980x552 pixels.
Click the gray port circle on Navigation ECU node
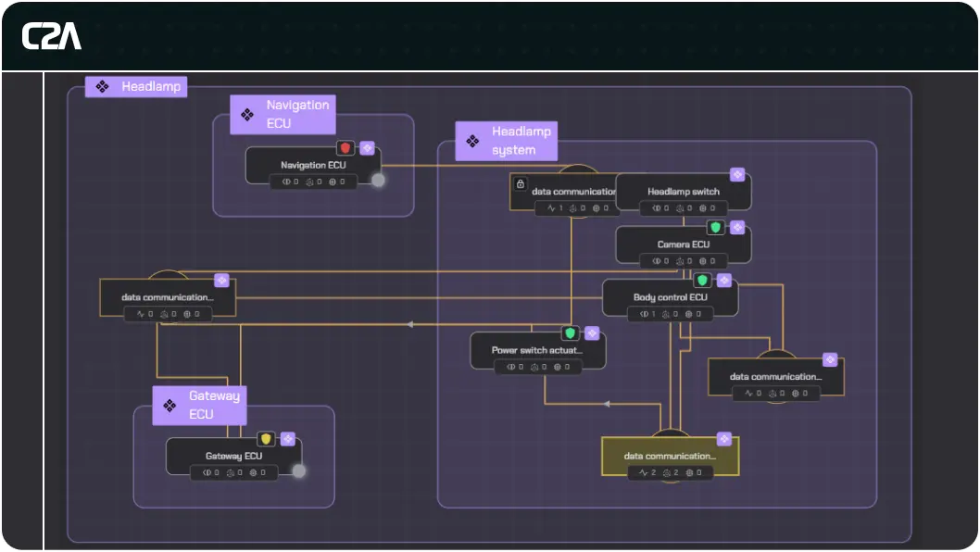378,180
